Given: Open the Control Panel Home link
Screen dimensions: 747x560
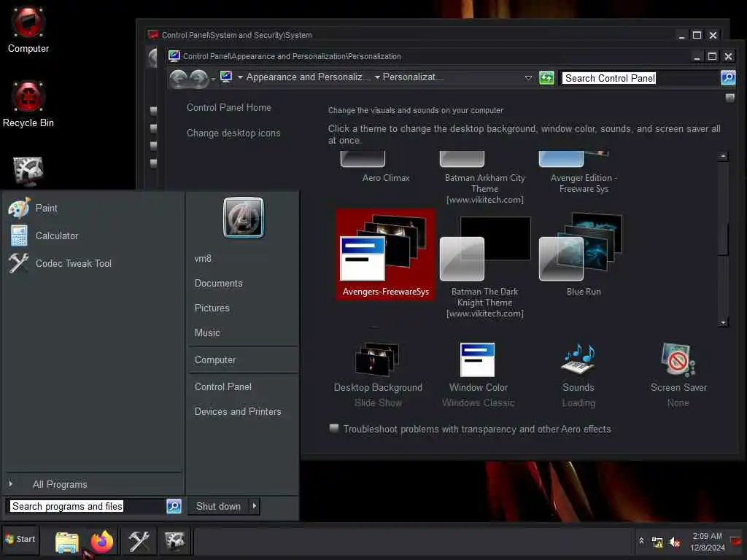Looking at the screenshot, I should click(228, 108).
